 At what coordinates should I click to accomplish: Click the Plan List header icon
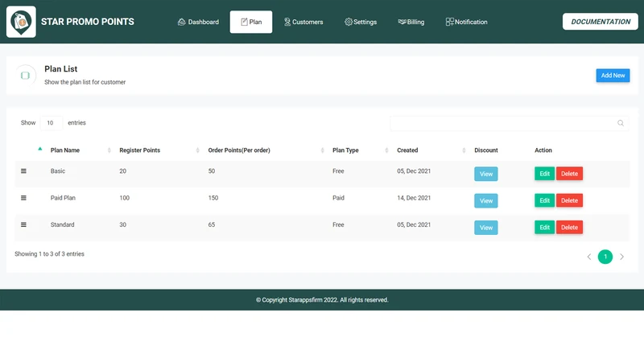pos(26,76)
